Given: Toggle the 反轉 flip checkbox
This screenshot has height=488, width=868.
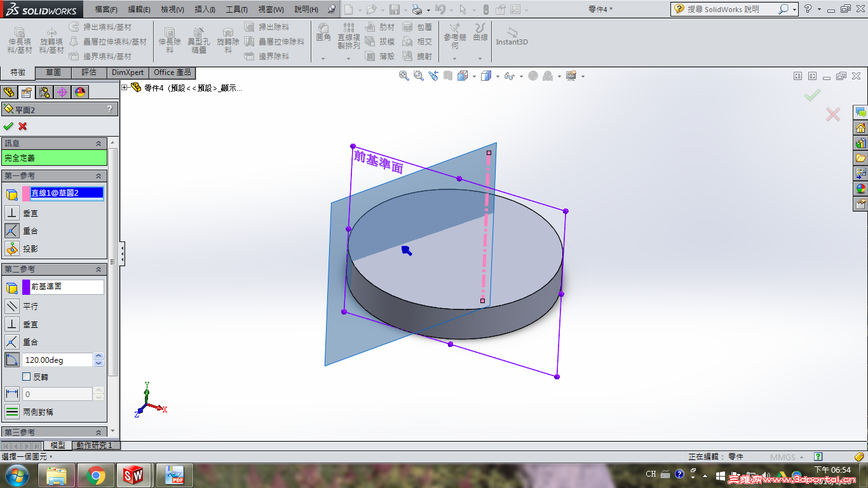Looking at the screenshot, I should pos(27,377).
